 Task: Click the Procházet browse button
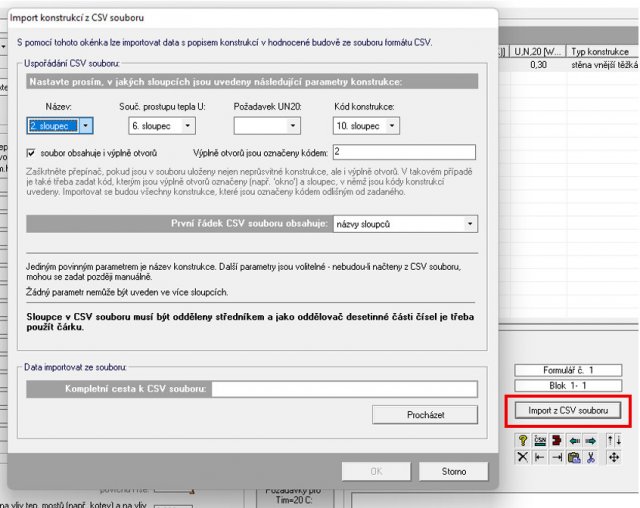[425, 415]
